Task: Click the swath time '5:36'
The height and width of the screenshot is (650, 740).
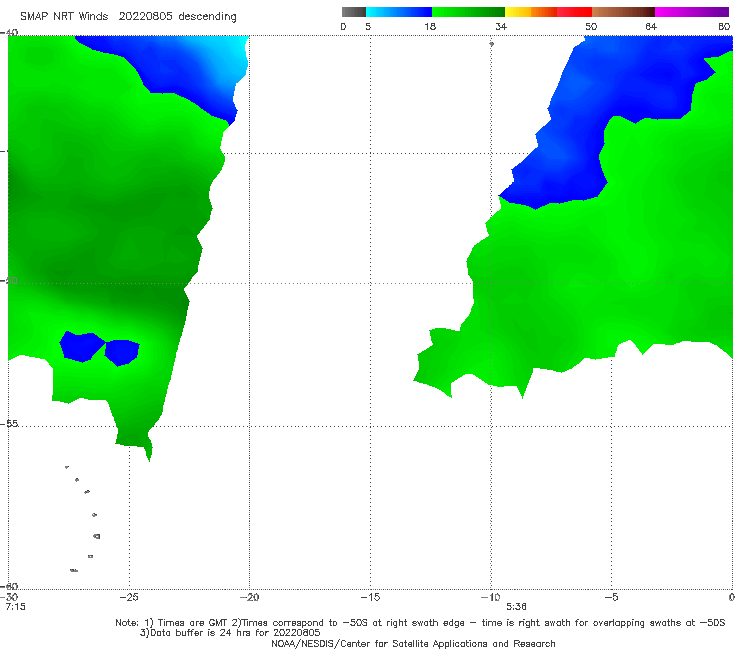Action: [516, 607]
